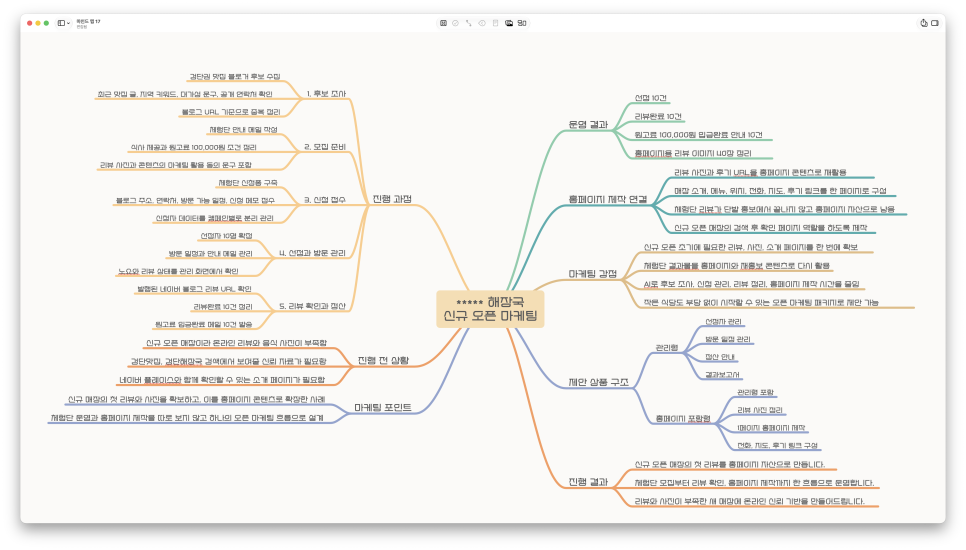Select the '홈페이지 제작 연결' branch node

607,200
